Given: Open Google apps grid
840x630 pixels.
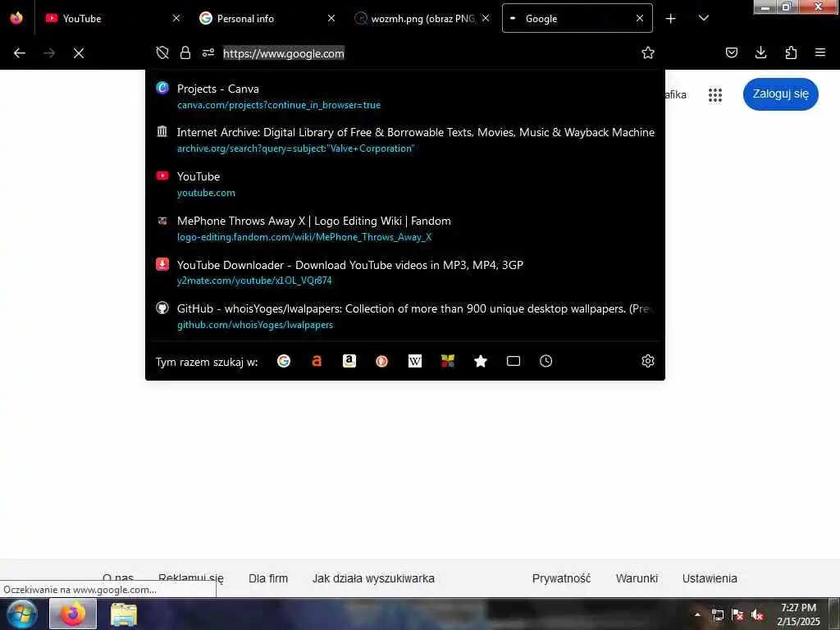Looking at the screenshot, I should click(715, 95).
